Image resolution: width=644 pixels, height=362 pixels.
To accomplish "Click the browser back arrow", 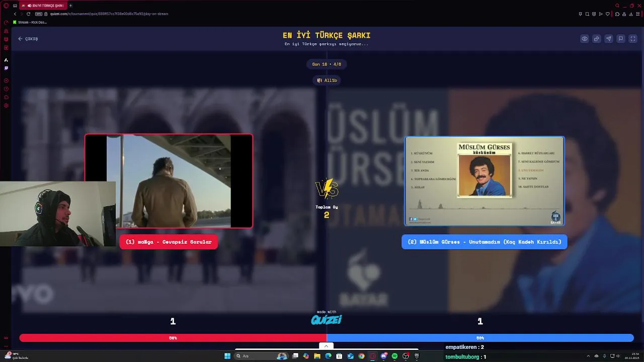I will pos(15,14).
